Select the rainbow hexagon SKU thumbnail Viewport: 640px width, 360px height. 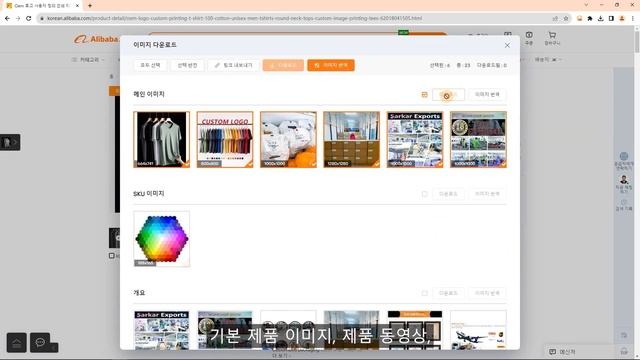pyautogui.click(x=162, y=239)
